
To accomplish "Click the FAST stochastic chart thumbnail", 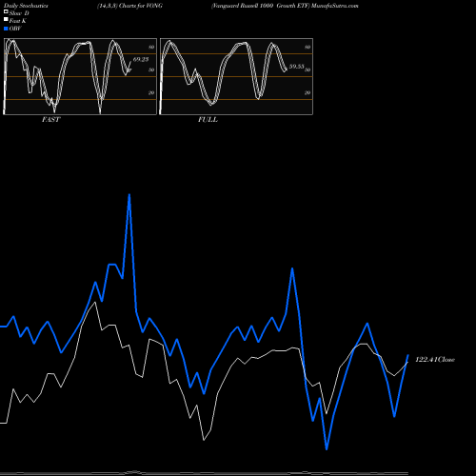I will coord(80,76).
